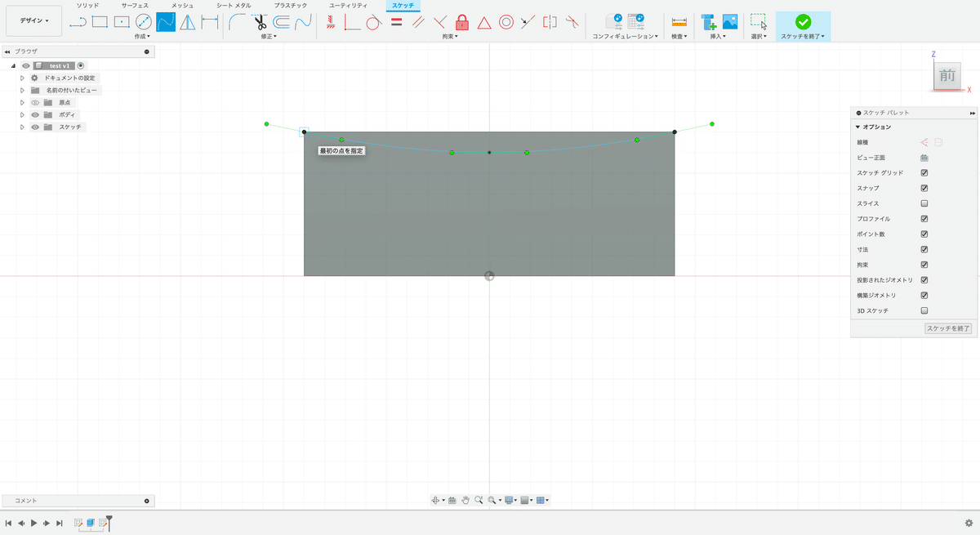Click the Measure ruler icon
This screenshot has height=535, width=980.
679,22
